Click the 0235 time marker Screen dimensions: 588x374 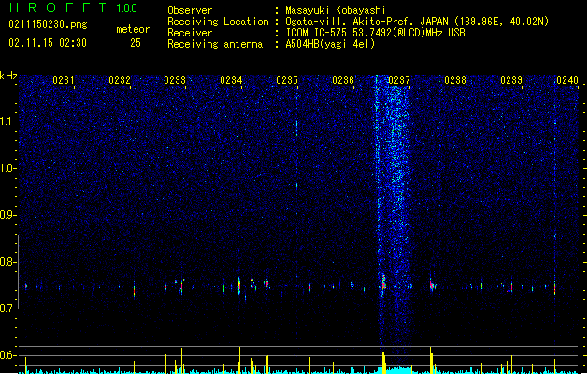click(x=287, y=80)
